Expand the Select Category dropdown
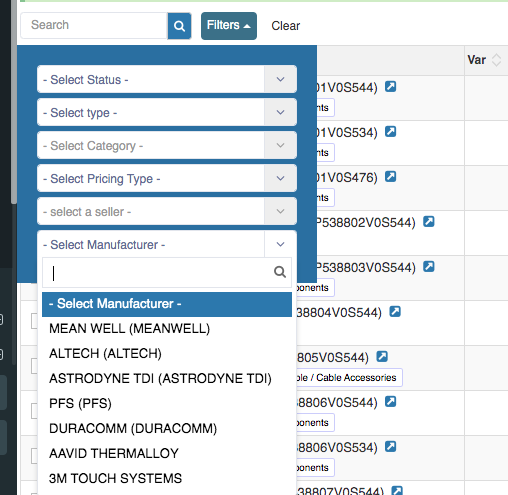 [x=167, y=145]
